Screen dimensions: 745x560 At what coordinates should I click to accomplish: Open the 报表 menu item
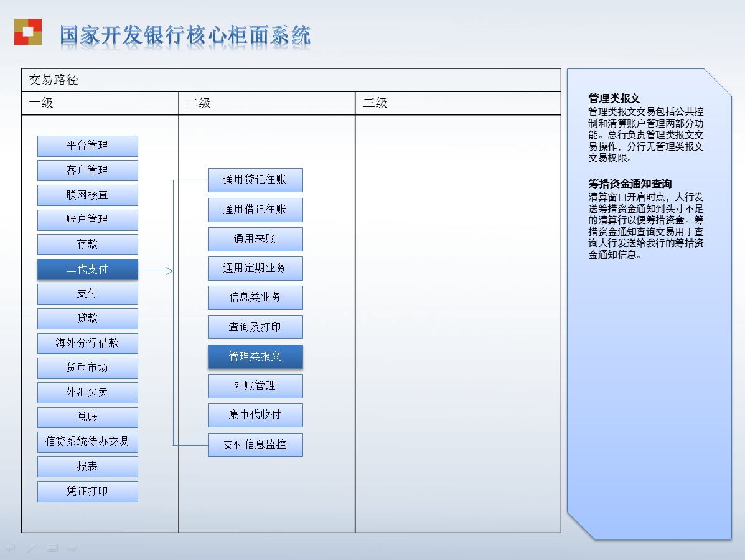click(x=87, y=467)
